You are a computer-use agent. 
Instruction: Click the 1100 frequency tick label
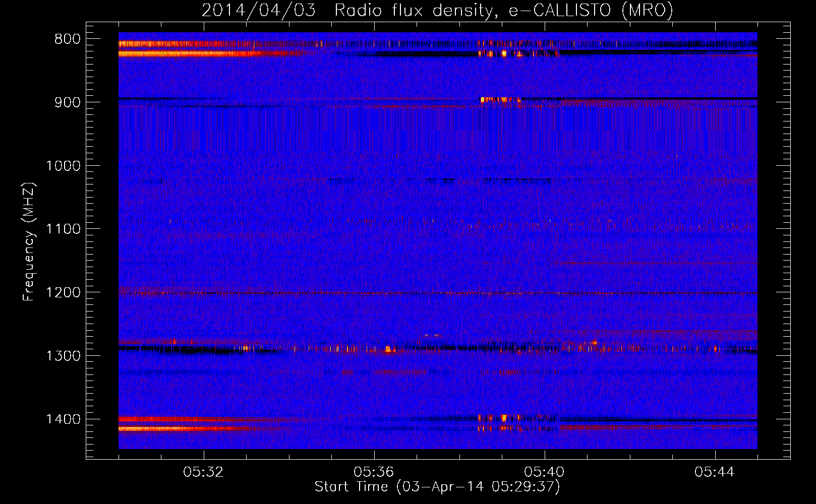click(x=63, y=229)
